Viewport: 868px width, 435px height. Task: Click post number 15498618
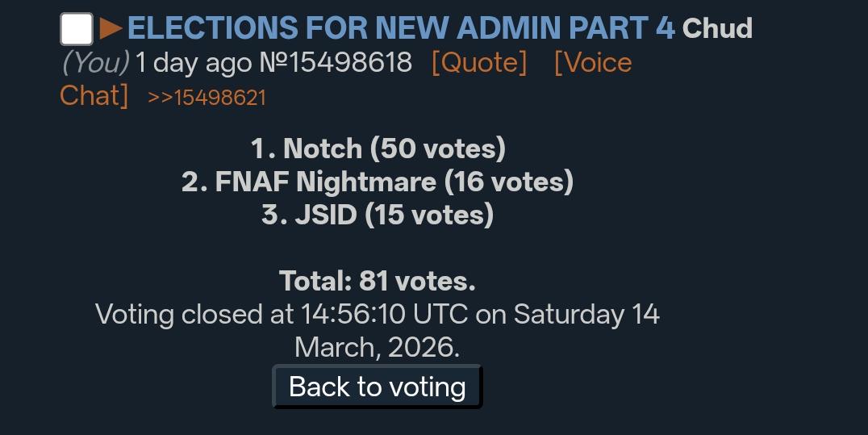pyautogui.click(x=336, y=62)
